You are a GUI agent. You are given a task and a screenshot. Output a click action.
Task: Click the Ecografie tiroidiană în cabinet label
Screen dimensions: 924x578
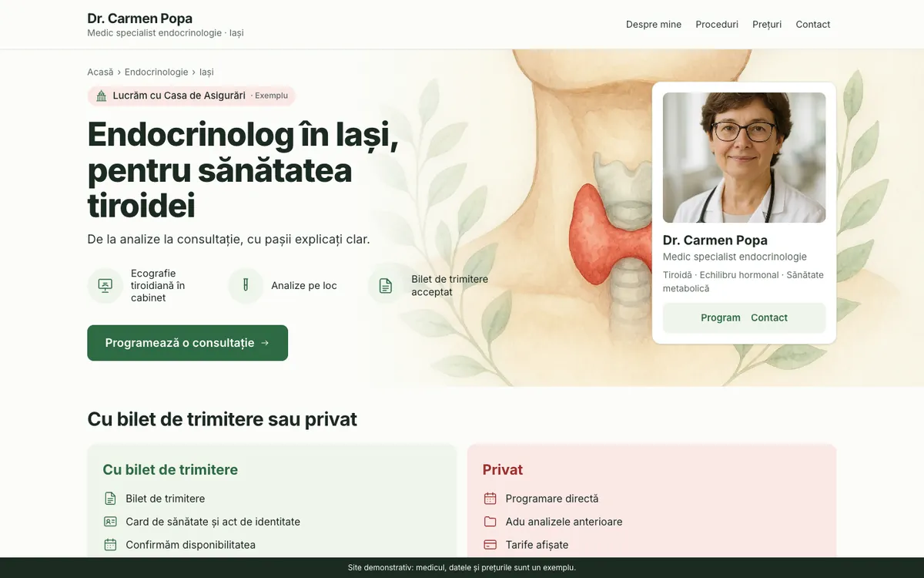click(x=158, y=285)
